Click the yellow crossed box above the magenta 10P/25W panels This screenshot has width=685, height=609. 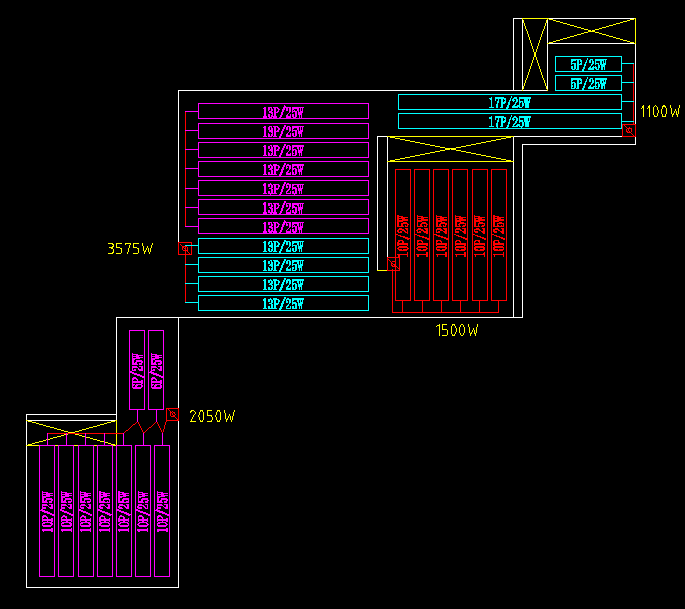point(72,433)
